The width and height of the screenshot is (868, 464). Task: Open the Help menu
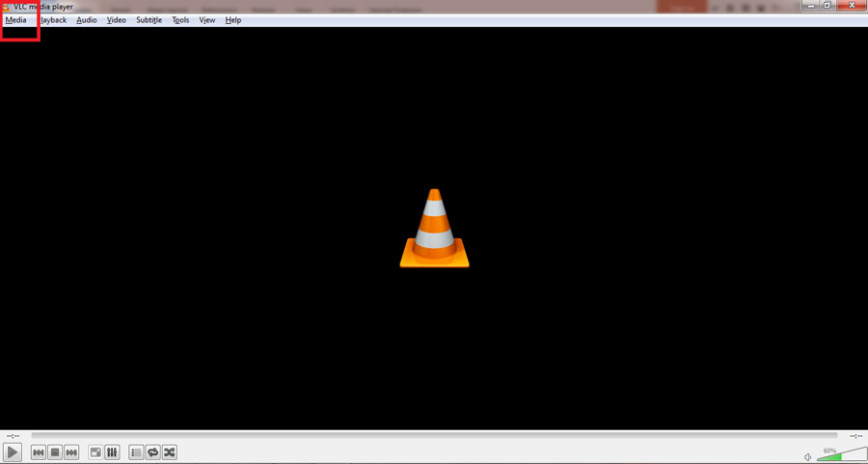233,20
